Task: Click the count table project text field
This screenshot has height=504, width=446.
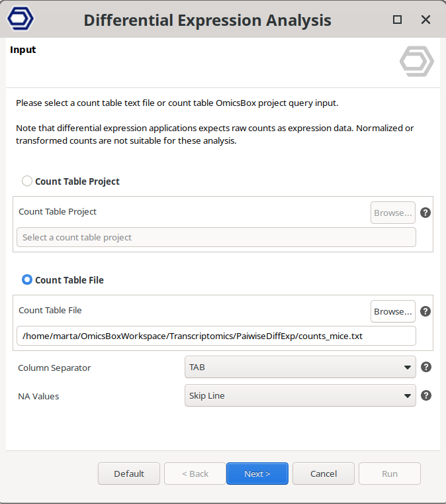Action: (x=216, y=237)
